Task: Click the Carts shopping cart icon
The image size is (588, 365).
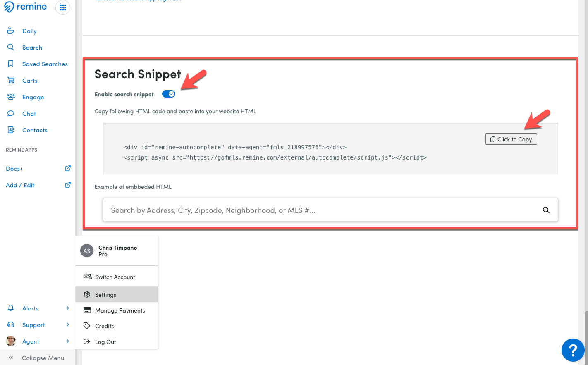Action: 11,80
